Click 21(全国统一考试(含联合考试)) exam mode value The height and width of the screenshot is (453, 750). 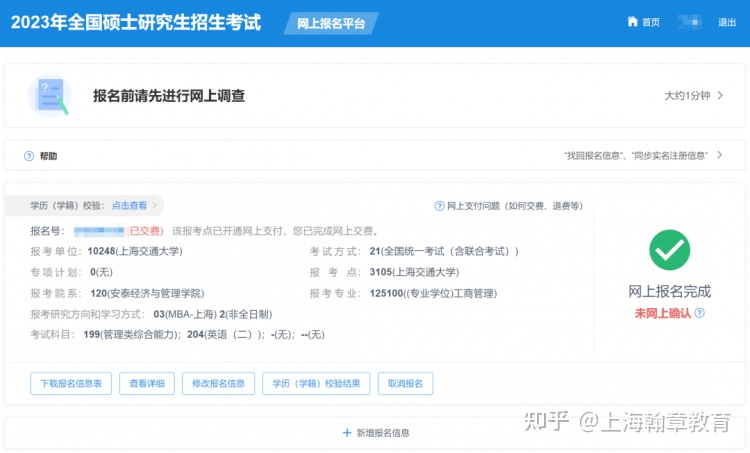444,252
